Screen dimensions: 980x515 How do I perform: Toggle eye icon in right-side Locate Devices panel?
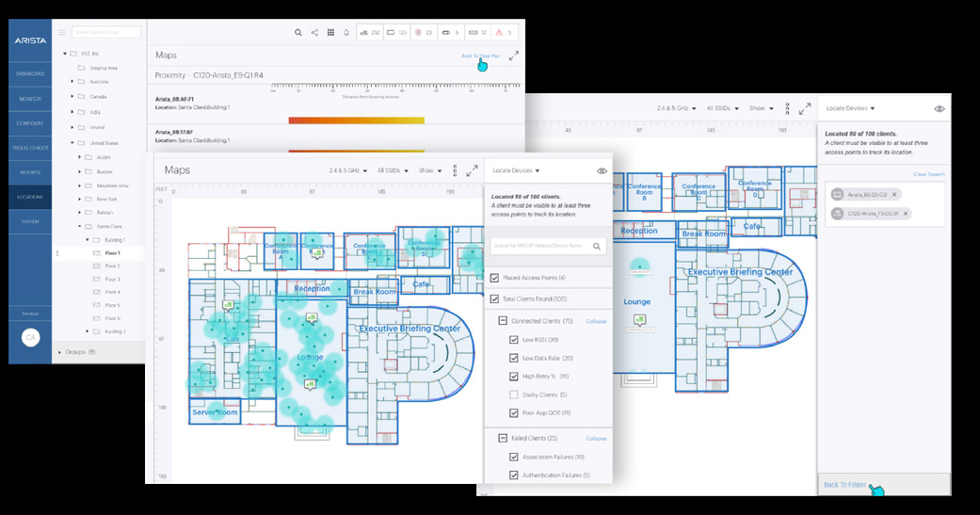[940, 109]
